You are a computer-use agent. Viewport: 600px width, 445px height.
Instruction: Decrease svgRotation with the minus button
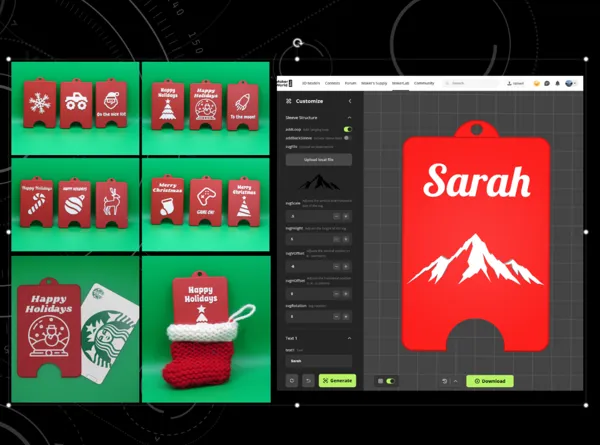click(336, 316)
